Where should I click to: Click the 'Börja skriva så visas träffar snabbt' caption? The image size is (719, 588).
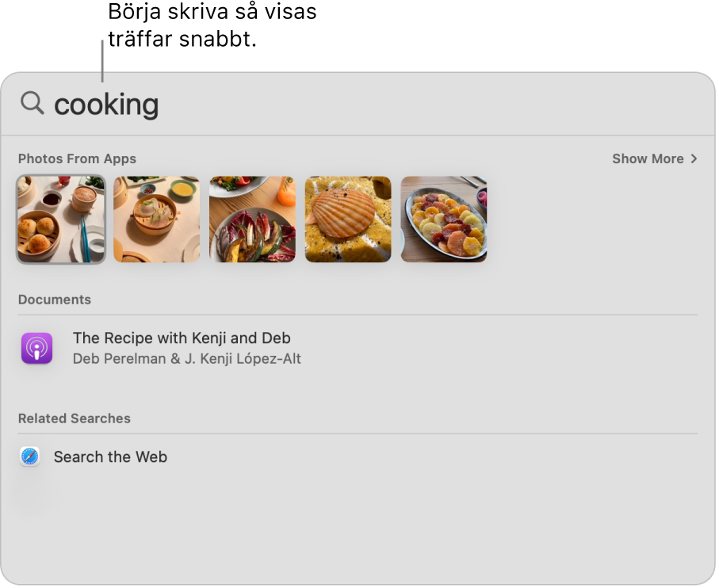coord(212,26)
